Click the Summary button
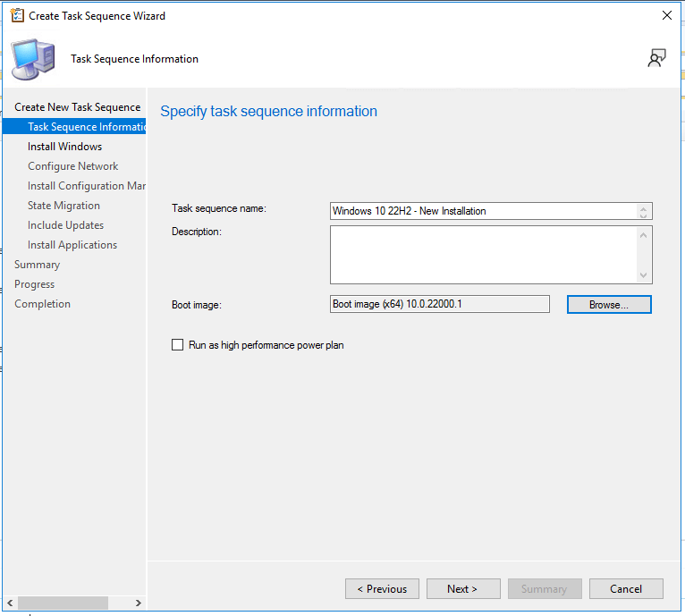Screen dimensions: 685x616 545,589
